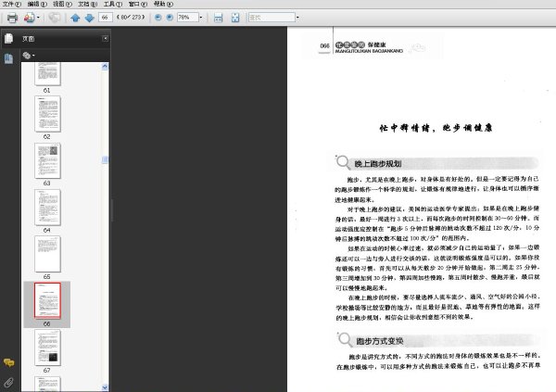The image size is (556, 392).
Task: Click the comments panel icon in the sidebar
Action: [x=9, y=362]
